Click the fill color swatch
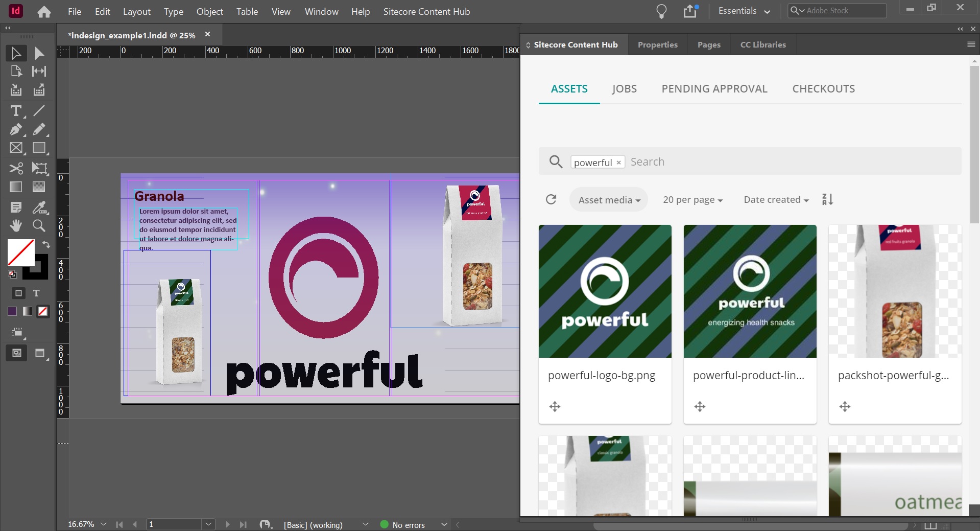This screenshot has height=531, width=980. 21,252
